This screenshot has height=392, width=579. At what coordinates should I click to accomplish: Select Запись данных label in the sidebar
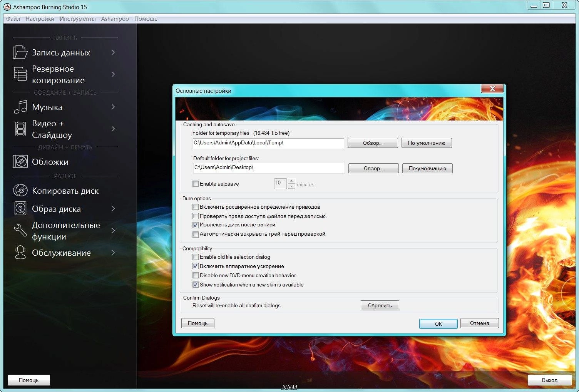point(61,53)
